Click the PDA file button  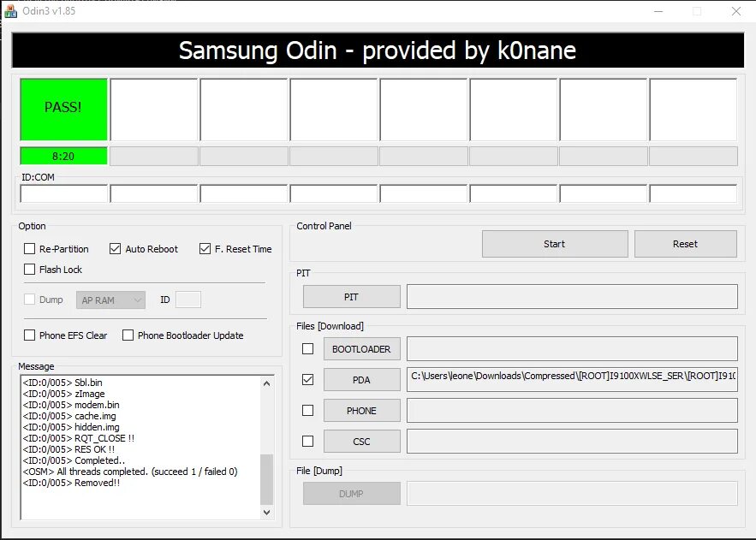[361, 380]
